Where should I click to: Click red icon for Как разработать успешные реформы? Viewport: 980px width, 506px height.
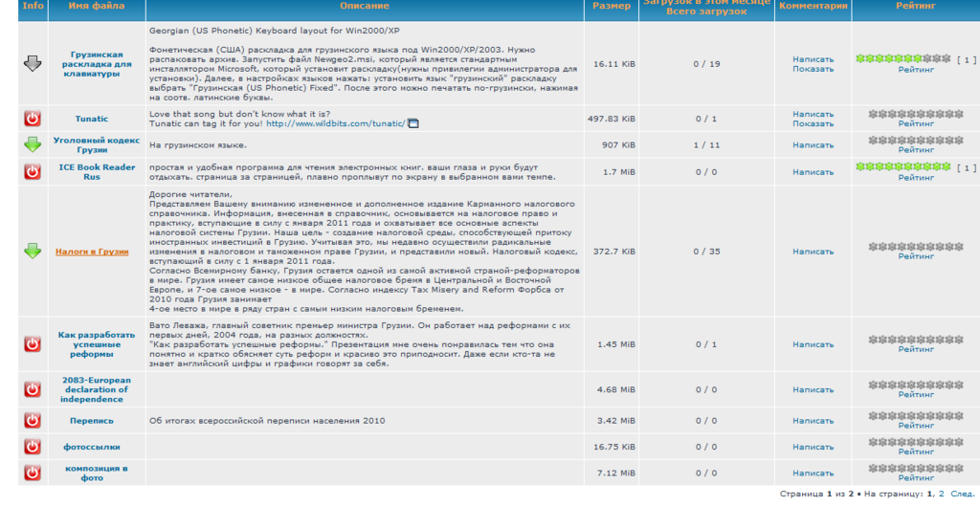pyautogui.click(x=33, y=343)
